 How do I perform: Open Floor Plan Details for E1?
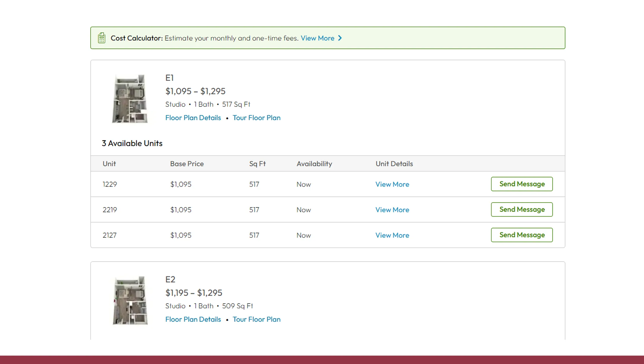point(193,118)
